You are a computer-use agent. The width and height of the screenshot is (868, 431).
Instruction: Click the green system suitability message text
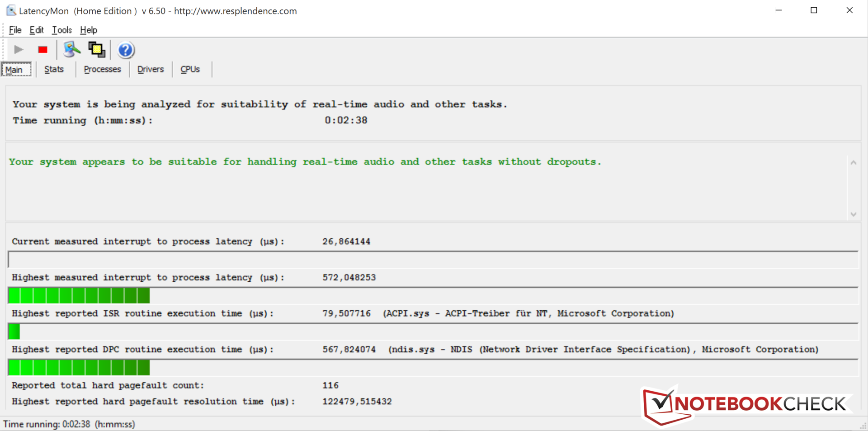305,162
